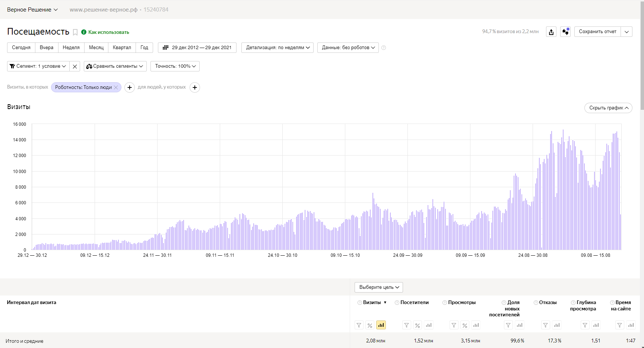Screen dimensions: 644x348
Task: Open the Точность: 100% dropdown
Action: (x=175, y=66)
